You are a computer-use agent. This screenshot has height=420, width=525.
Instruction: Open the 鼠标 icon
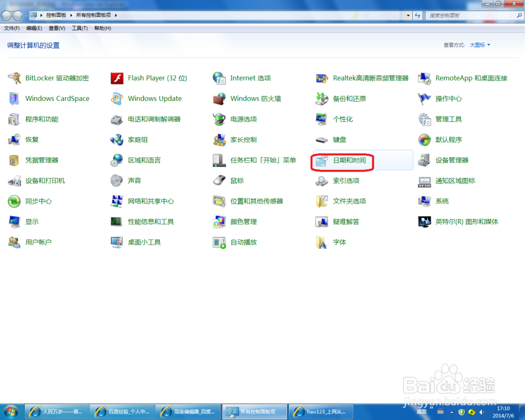pyautogui.click(x=219, y=181)
